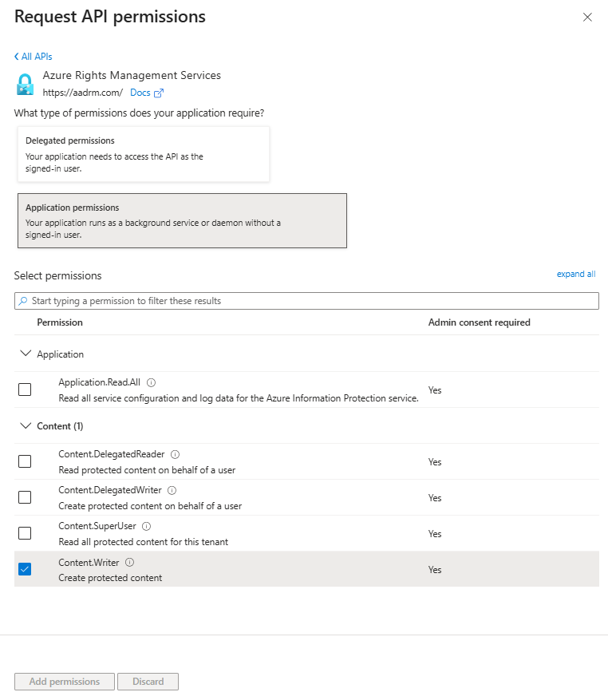Image resolution: width=608 pixels, height=700 pixels.
Task: Click the external link icon next to Docs
Action: 159,93
